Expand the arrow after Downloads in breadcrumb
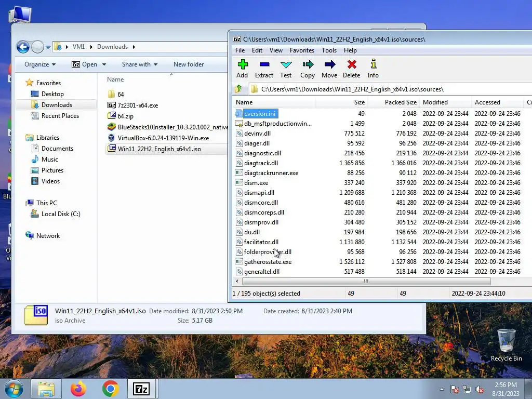The width and height of the screenshot is (532, 399). [134, 47]
